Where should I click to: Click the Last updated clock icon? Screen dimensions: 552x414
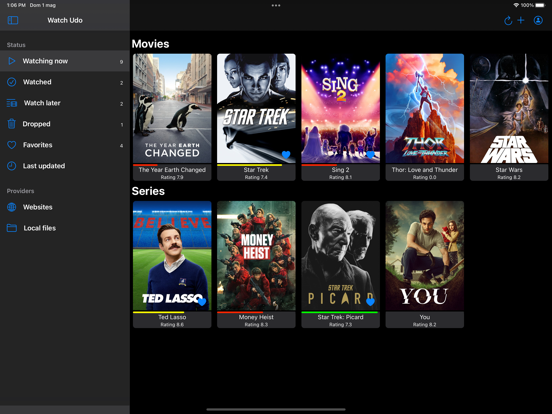click(12, 166)
